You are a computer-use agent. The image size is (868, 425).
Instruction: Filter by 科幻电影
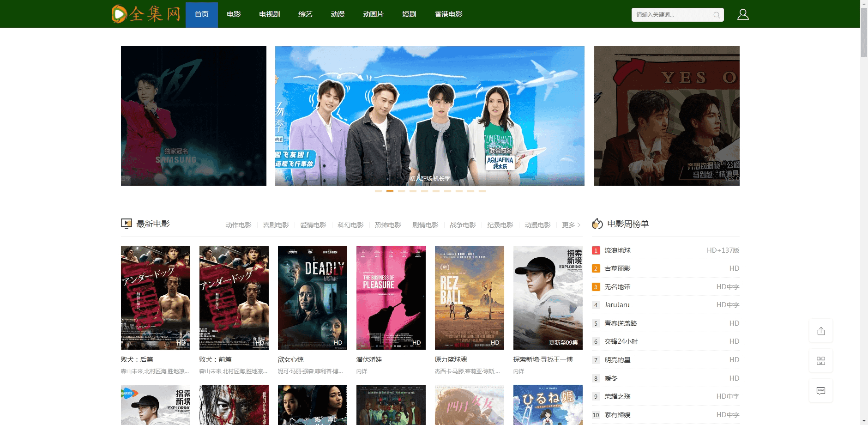click(351, 225)
